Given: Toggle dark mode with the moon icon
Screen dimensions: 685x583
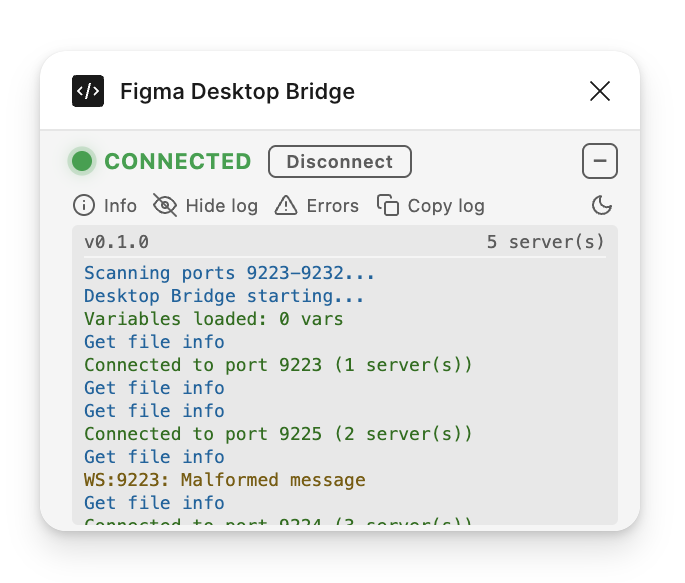Looking at the screenshot, I should pos(602,206).
